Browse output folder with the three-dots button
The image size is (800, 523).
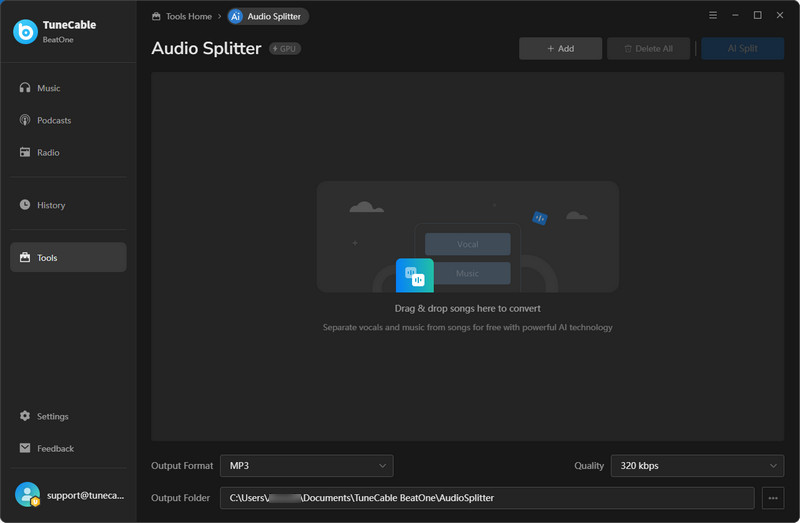(773, 498)
